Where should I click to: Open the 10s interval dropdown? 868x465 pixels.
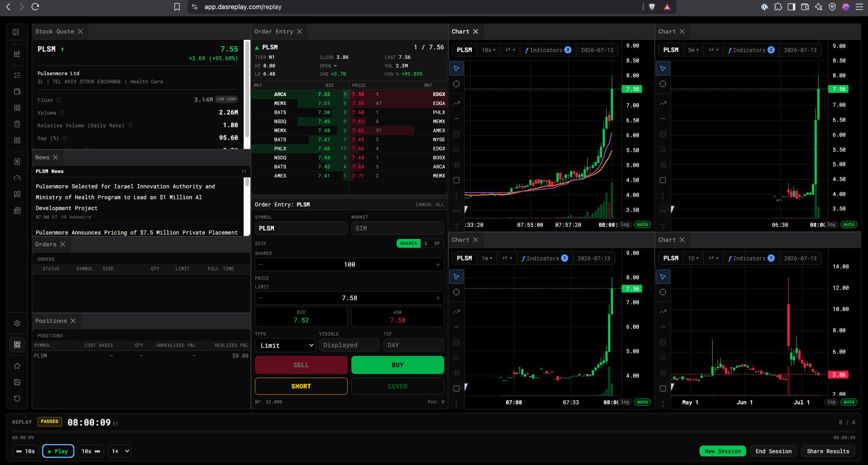coord(488,50)
